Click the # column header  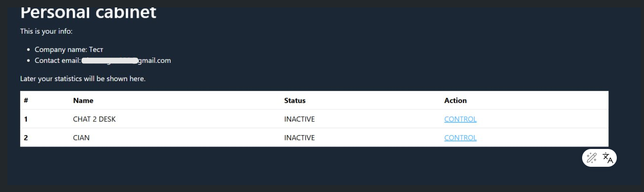[x=26, y=100]
